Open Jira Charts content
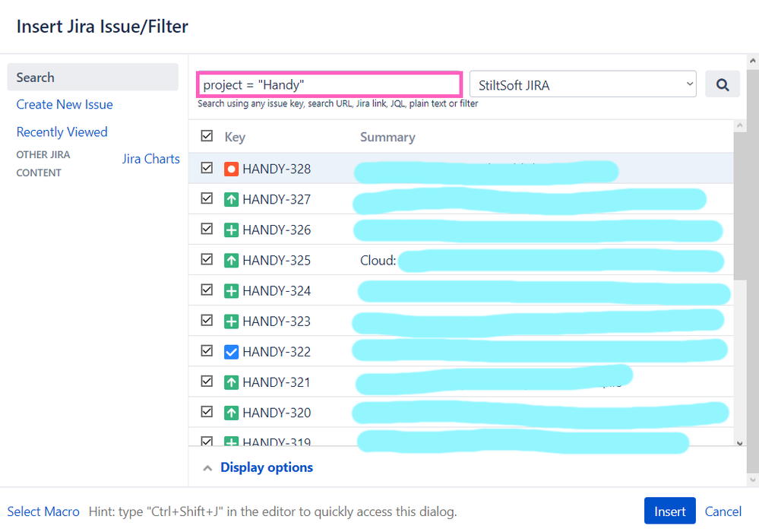This screenshot has height=532, width=759. click(x=150, y=160)
